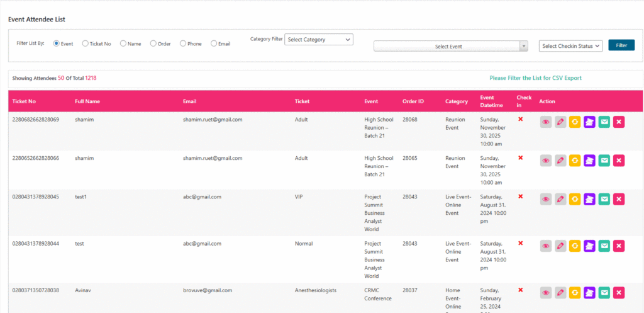Click the Event Datetime column header
This screenshot has width=644, height=313.
tap(491, 101)
